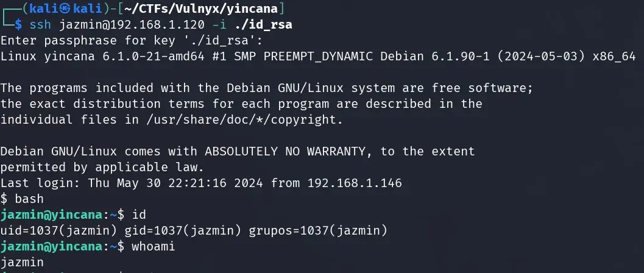Click the whoami command text
The image size is (644, 273).
coord(153,246)
